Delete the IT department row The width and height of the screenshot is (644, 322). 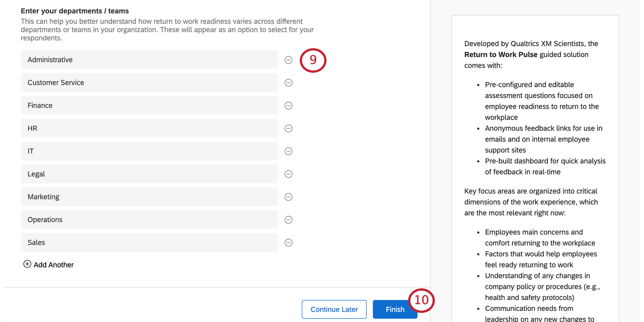[288, 151]
